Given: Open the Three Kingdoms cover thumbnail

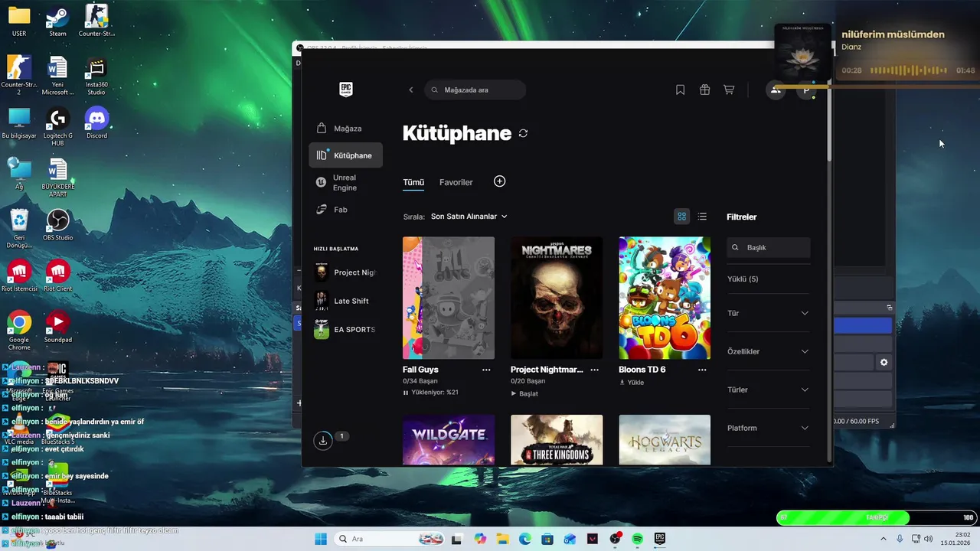Looking at the screenshot, I should 557,440.
